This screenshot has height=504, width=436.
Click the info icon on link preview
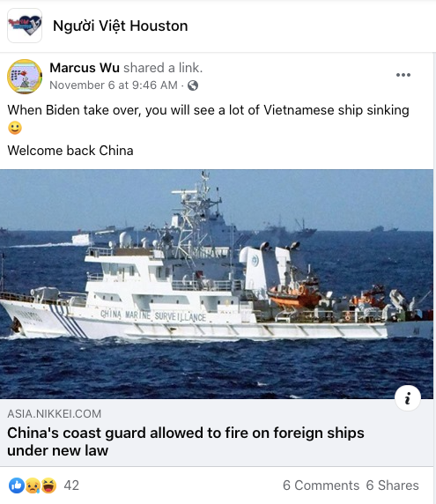(408, 398)
